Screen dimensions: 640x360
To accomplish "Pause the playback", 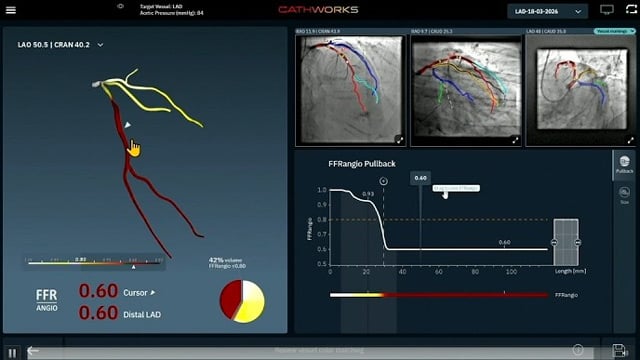I will 12,353.
